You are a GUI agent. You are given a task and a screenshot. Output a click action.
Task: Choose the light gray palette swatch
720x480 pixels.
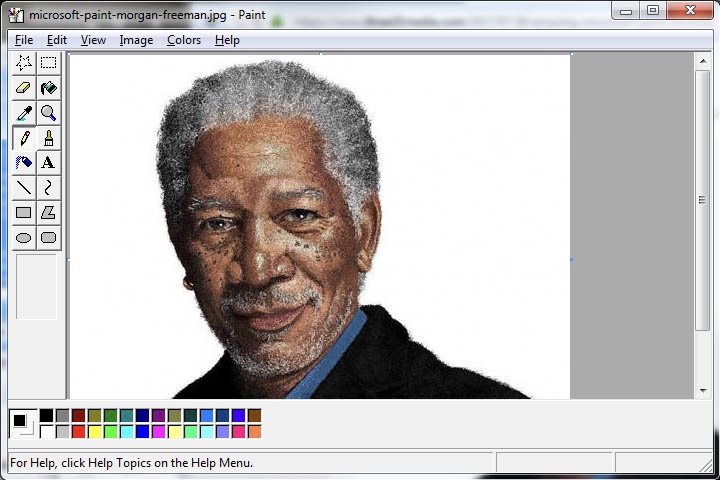click(x=62, y=432)
